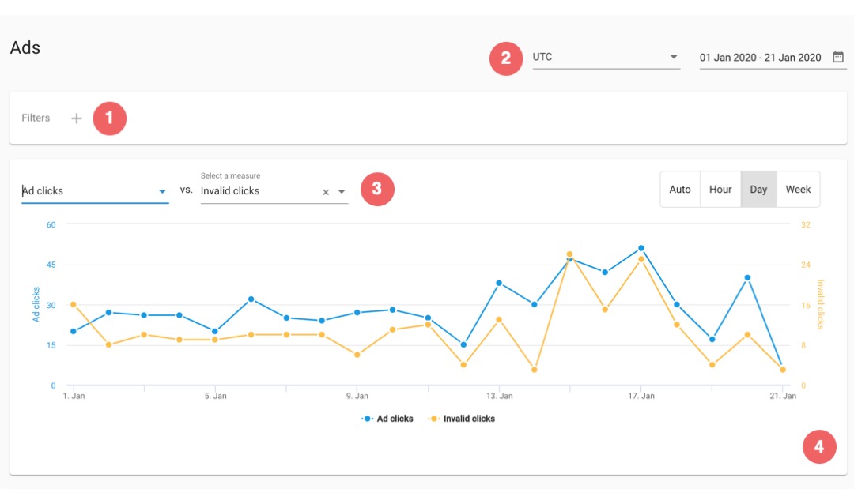Click red annotation marker number 2
This screenshot has width=854, height=504.
point(506,58)
